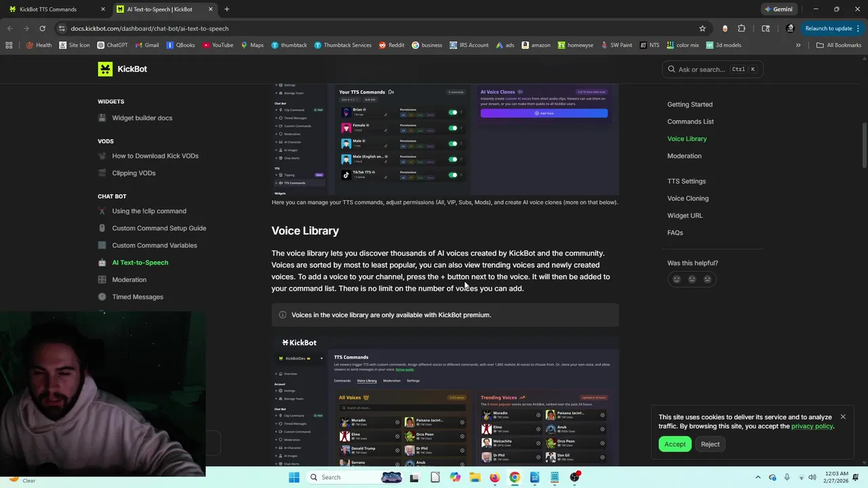Viewport: 868px width, 488px height.
Task: Rate the page with the neutral face
Action: click(x=692, y=279)
